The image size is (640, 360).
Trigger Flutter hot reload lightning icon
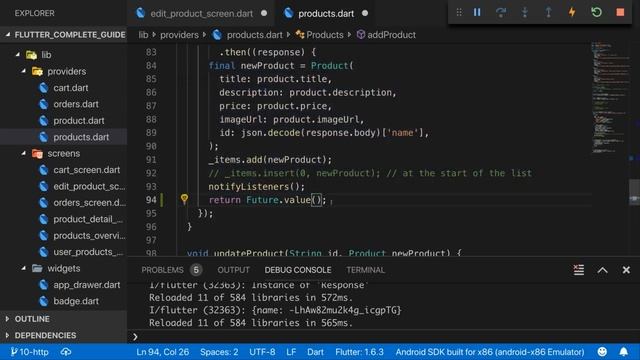point(572,12)
